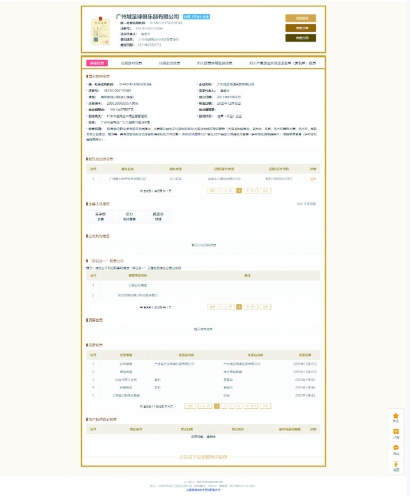Click the brown middle action button
The height and width of the screenshot is (496, 410).
pyautogui.click(x=301, y=28)
